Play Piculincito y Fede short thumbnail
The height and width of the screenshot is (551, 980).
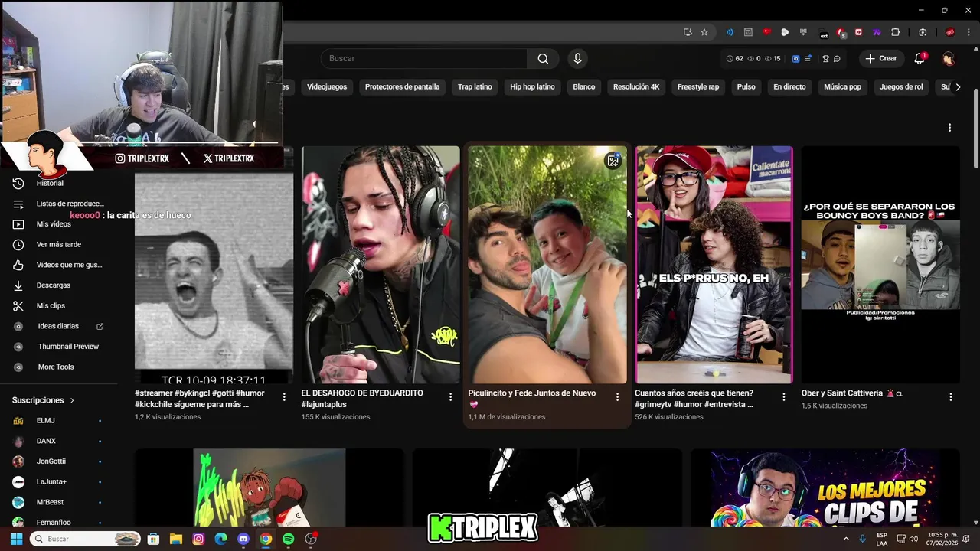pyautogui.click(x=547, y=265)
